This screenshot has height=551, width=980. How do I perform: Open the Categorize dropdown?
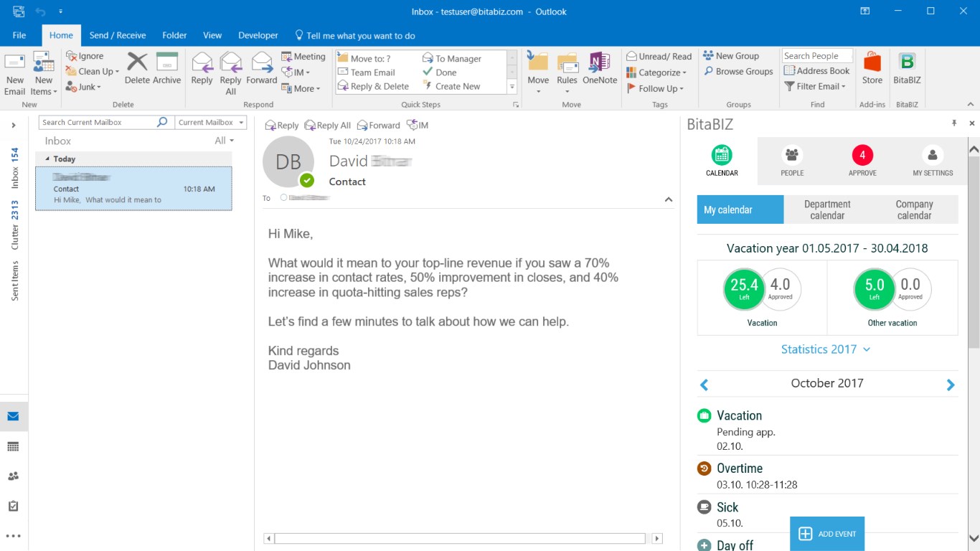pos(656,72)
